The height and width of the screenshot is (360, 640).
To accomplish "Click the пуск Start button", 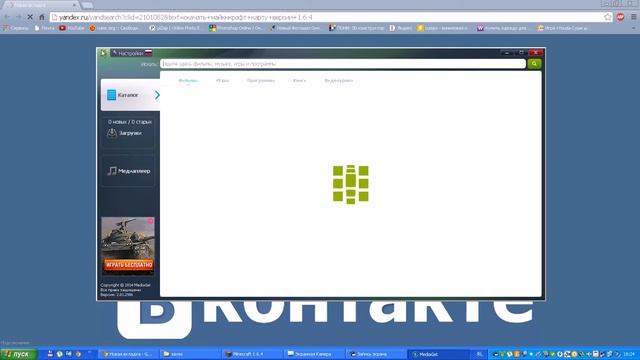I will click(x=19, y=354).
